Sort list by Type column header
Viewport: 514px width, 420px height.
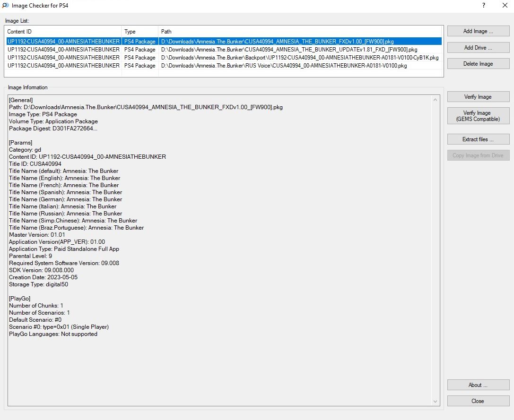coord(140,32)
